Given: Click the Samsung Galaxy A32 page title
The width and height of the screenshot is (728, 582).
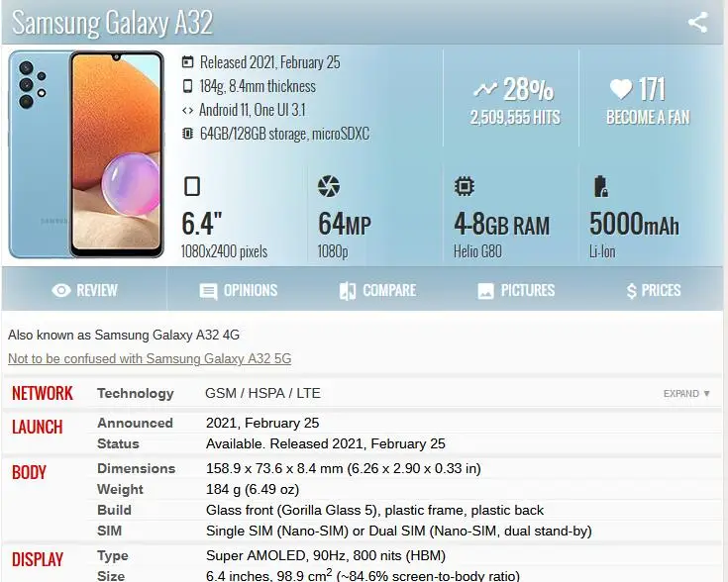Looking at the screenshot, I should click(112, 23).
